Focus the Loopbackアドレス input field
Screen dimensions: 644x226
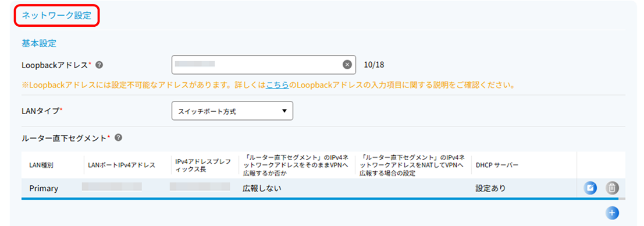(x=264, y=65)
